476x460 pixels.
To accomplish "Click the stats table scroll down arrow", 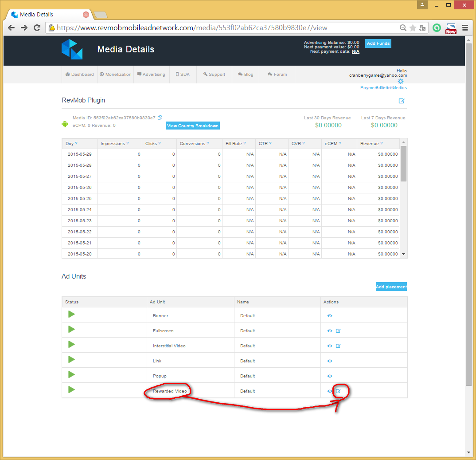I will tap(403, 254).
